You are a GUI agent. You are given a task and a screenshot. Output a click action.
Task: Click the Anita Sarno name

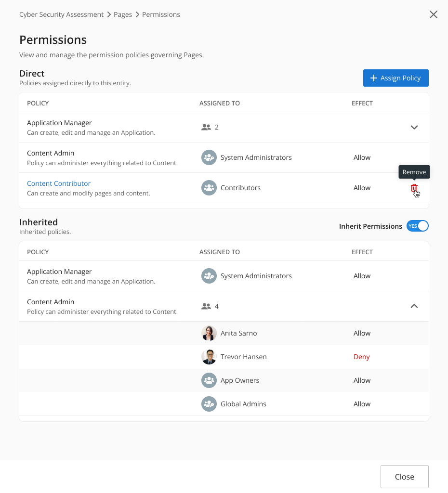(239, 333)
